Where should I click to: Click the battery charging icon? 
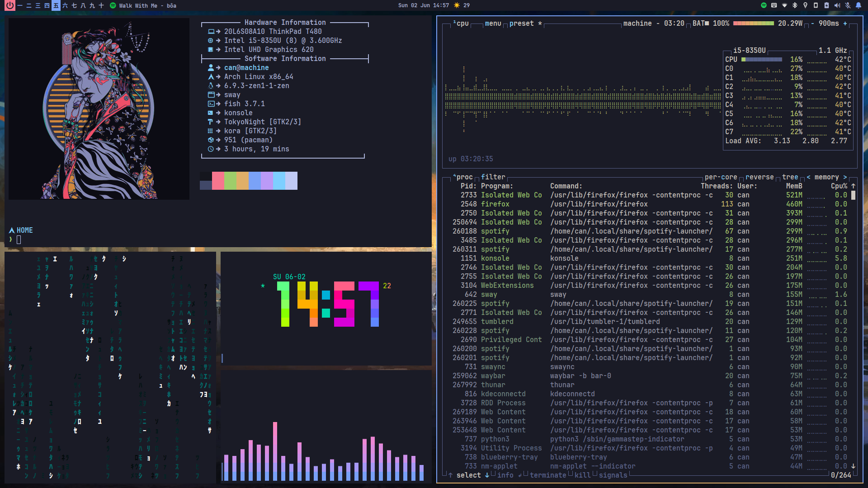[x=826, y=5]
